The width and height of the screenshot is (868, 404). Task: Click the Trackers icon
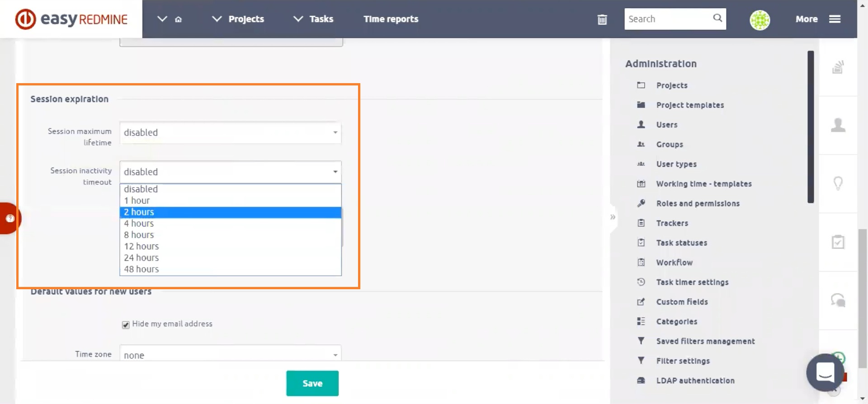[641, 223]
